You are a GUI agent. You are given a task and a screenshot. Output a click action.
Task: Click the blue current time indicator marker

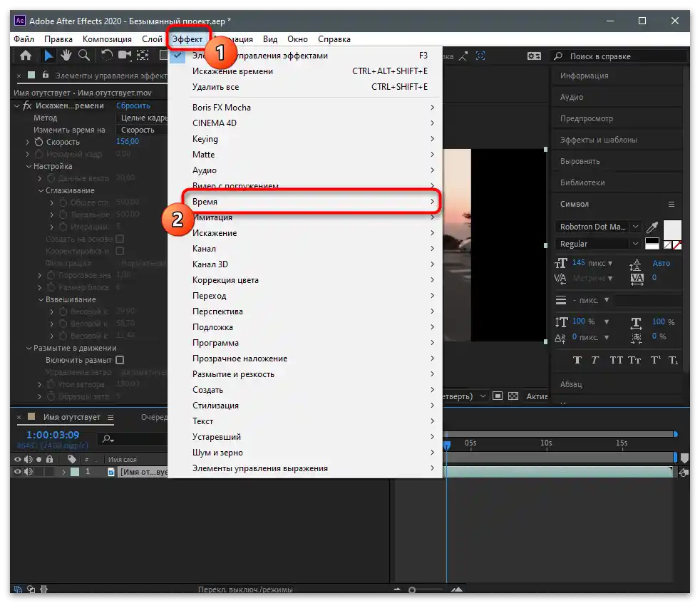(446, 445)
